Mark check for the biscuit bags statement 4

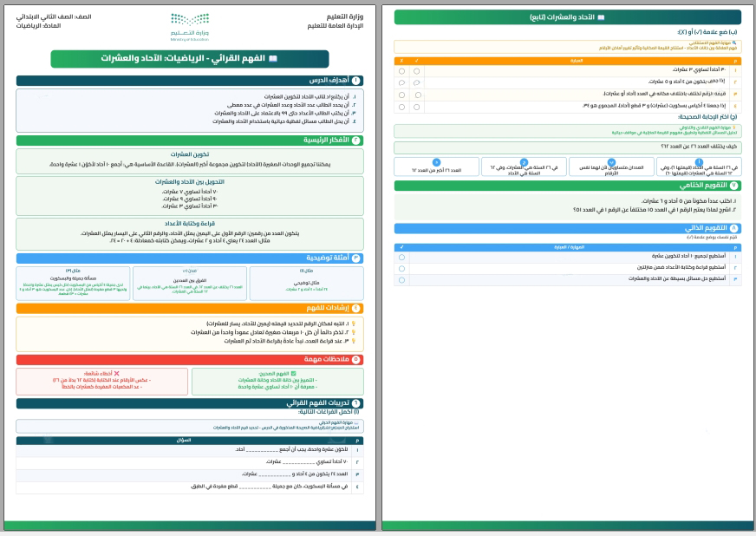coord(416,107)
